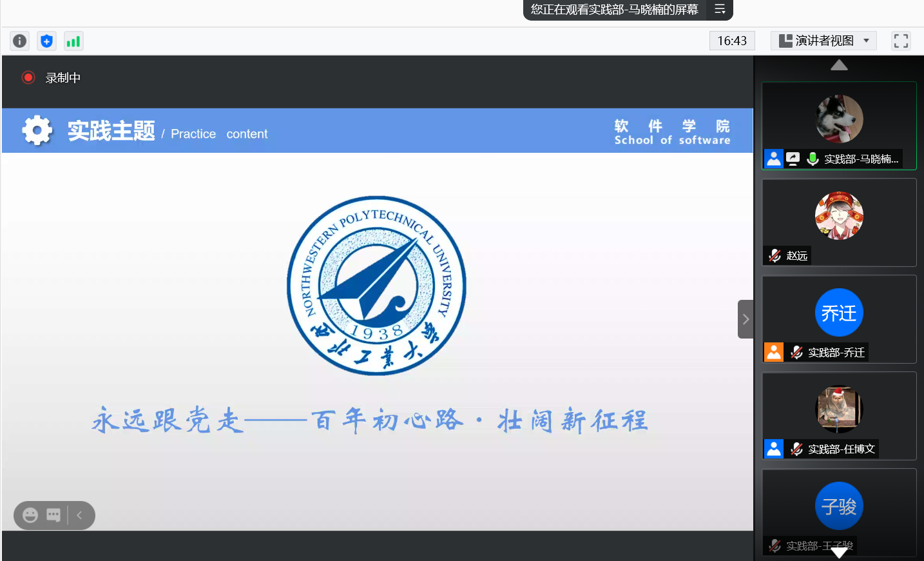Click the meeting info icon

(20, 41)
